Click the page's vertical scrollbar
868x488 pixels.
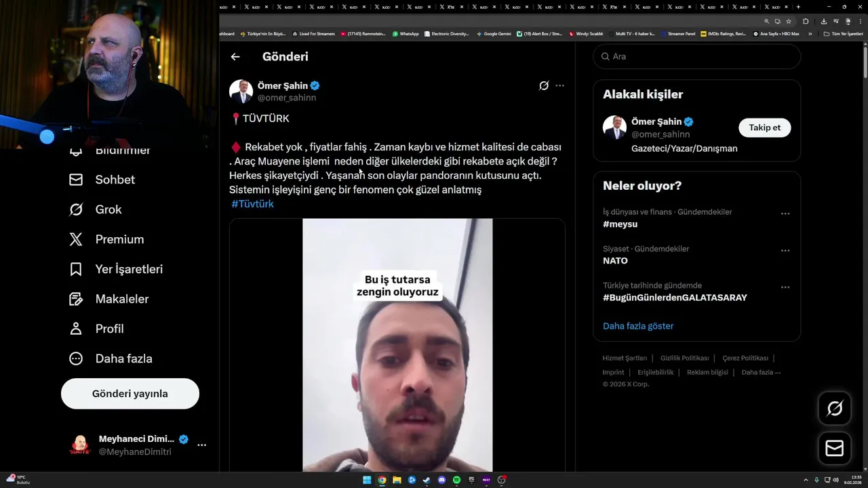click(865, 62)
